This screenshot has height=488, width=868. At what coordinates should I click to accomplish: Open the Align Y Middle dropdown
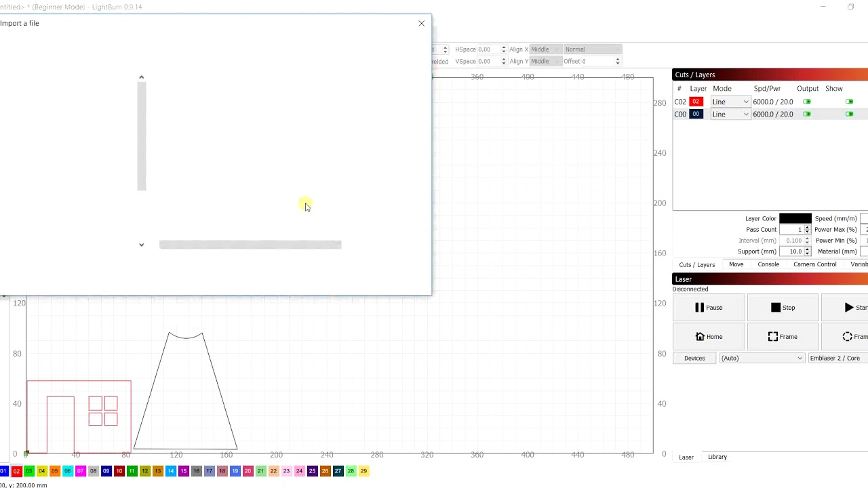545,61
